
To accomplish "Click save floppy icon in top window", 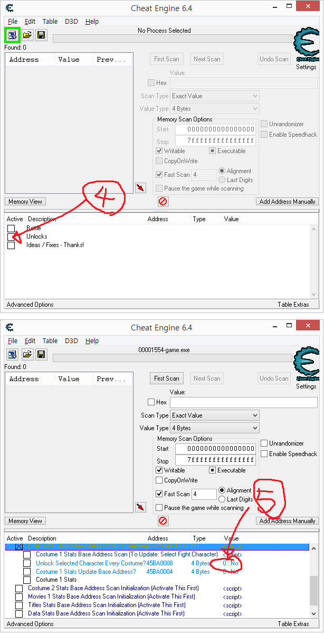I will pos(41,35).
